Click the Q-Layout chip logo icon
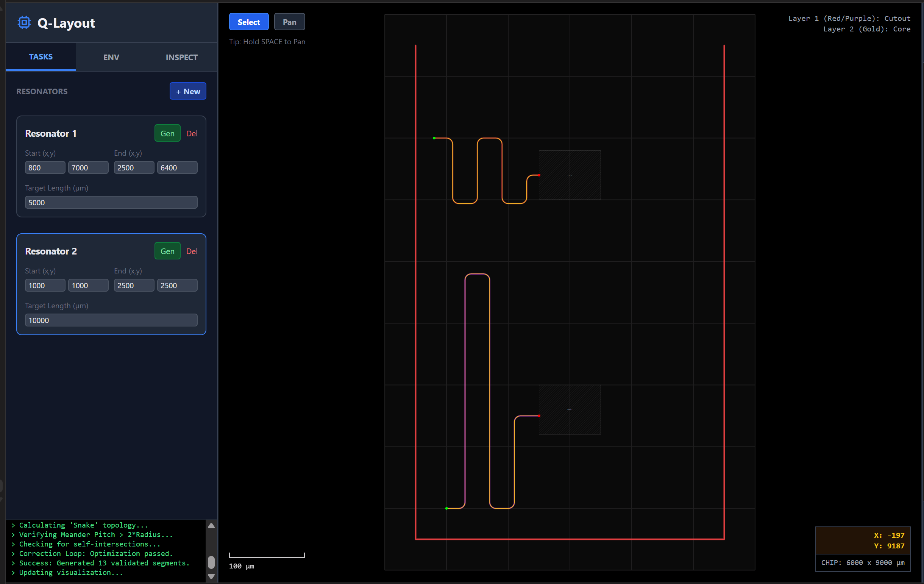The image size is (924, 584). pyautogui.click(x=24, y=23)
